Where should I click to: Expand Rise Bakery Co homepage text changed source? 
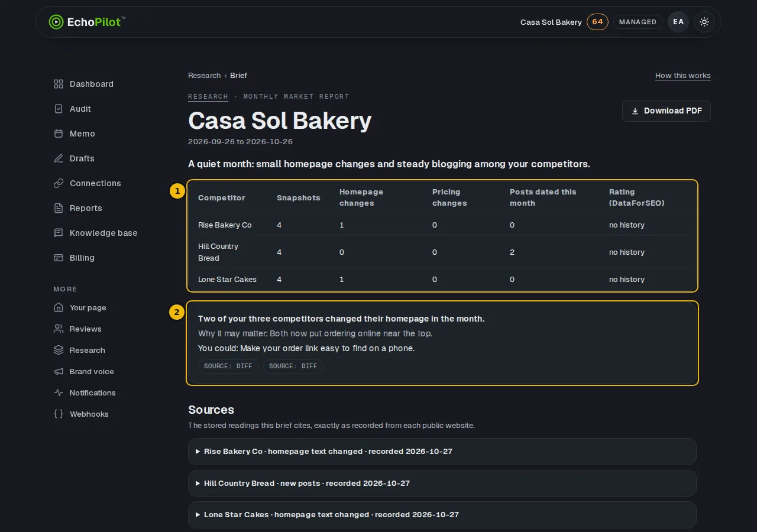pyautogui.click(x=442, y=452)
